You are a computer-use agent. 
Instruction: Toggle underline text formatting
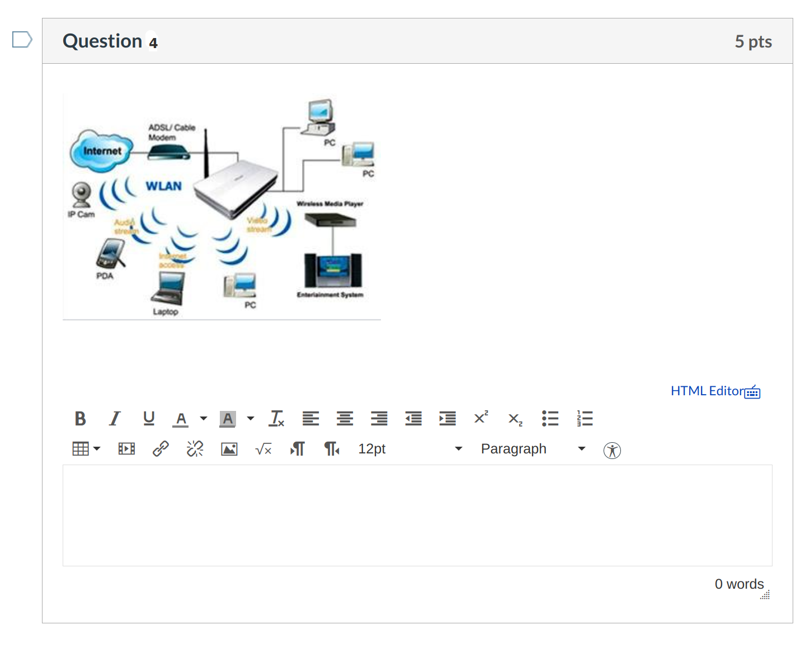149,418
